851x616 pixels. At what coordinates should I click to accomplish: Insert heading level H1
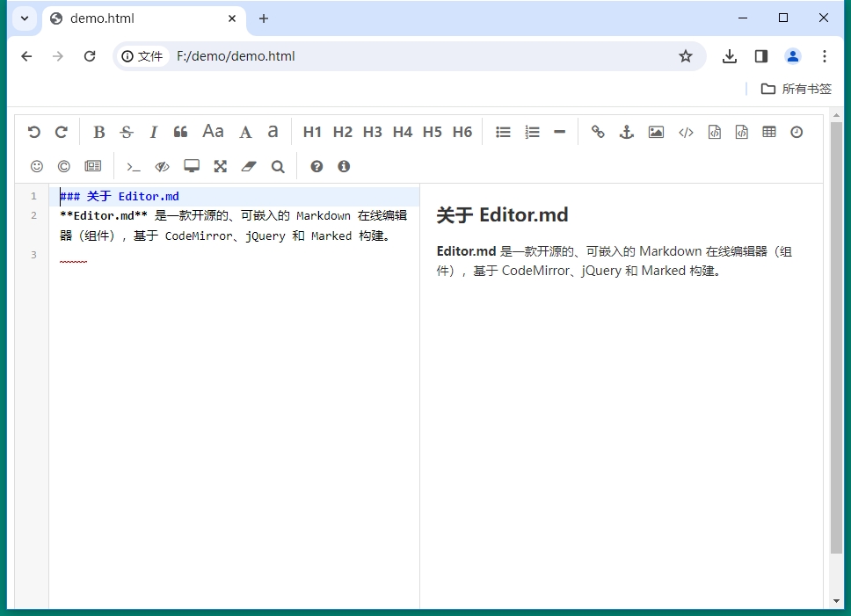pyautogui.click(x=312, y=132)
